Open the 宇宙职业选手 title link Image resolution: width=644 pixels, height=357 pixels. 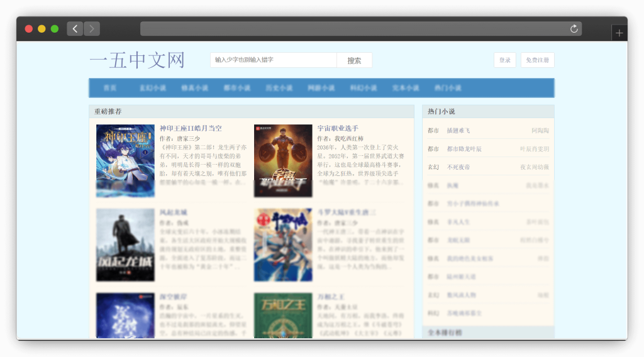(x=338, y=128)
